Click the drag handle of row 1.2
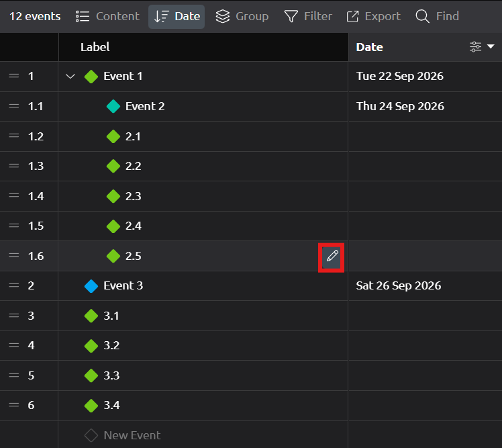Screen dimensions: 502x448 pyautogui.click(x=14, y=136)
